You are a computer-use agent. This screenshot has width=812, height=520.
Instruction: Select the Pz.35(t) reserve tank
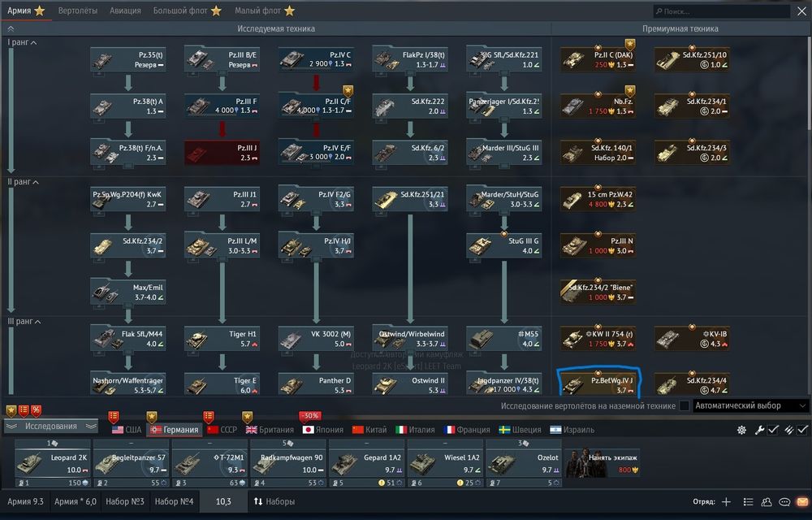point(128,59)
